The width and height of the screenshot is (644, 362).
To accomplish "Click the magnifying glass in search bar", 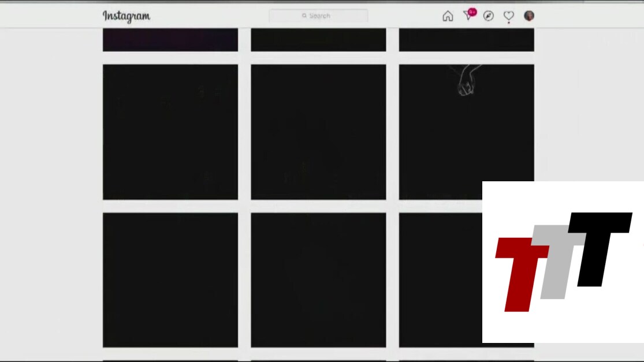I will tap(304, 16).
